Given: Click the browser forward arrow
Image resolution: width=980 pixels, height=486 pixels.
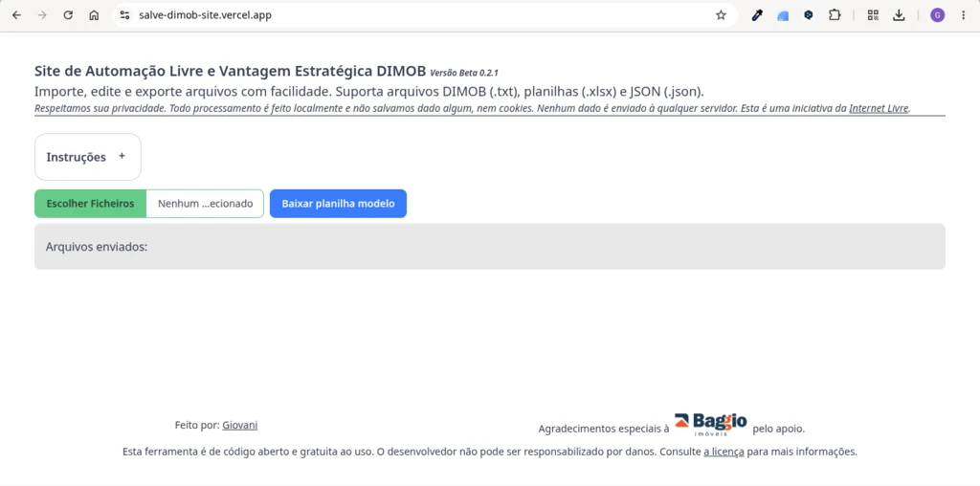Looking at the screenshot, I should point(42,15).
